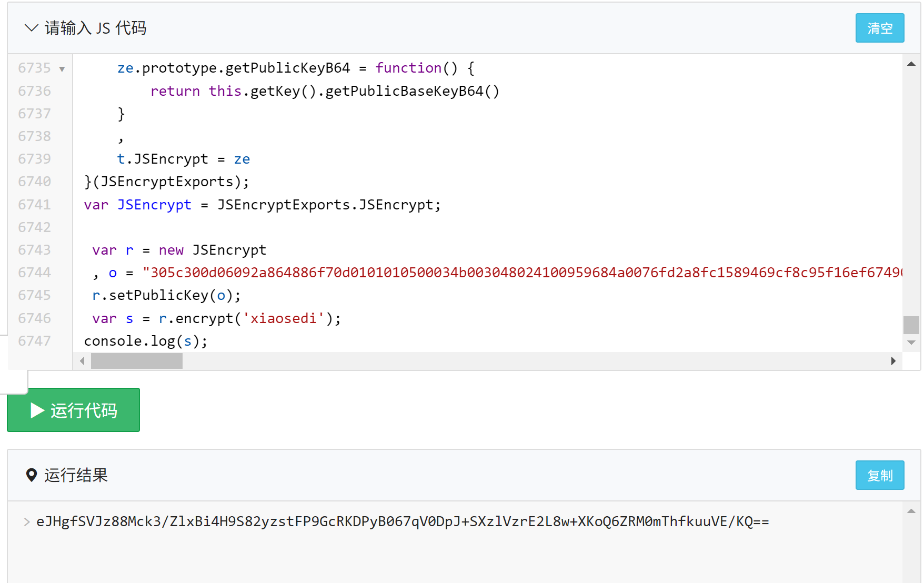Click the location pin icon beside 运行结果
Viewport: 924px width, 583px height.
(x=32, y=475)
